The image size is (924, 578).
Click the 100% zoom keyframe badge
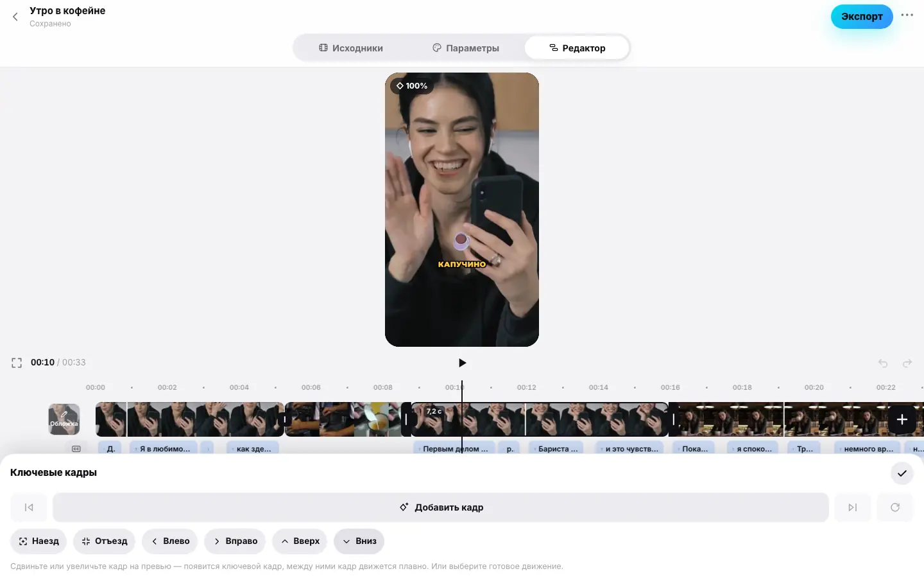(x=412, y=85)
